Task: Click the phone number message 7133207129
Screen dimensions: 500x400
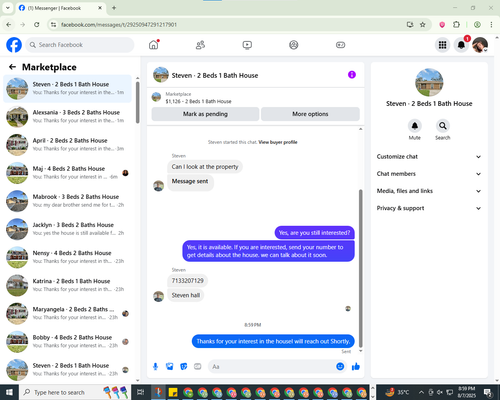Action: pos(187,281)
